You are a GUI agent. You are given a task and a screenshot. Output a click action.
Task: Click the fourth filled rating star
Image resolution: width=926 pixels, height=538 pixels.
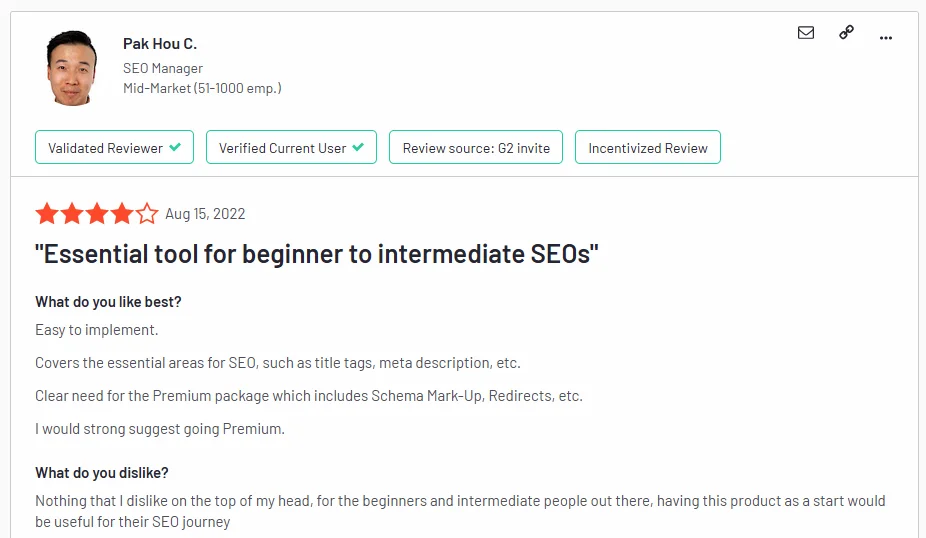click(x=121, y=214)
